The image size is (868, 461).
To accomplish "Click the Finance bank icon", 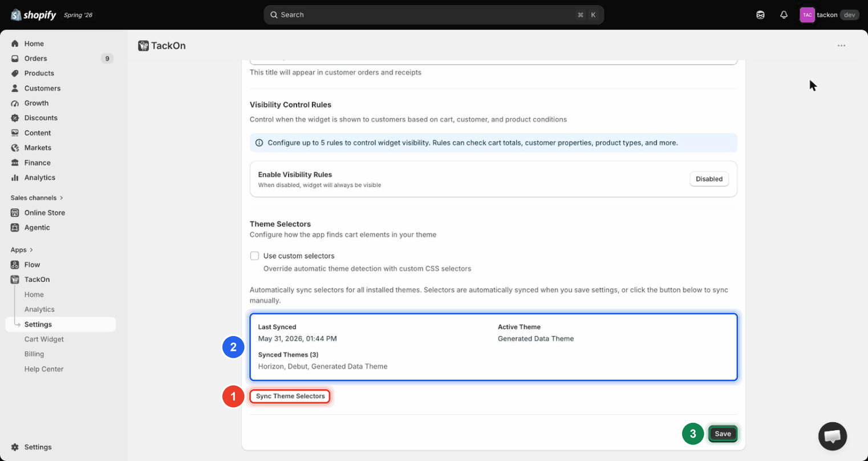I will click(15, 163).
